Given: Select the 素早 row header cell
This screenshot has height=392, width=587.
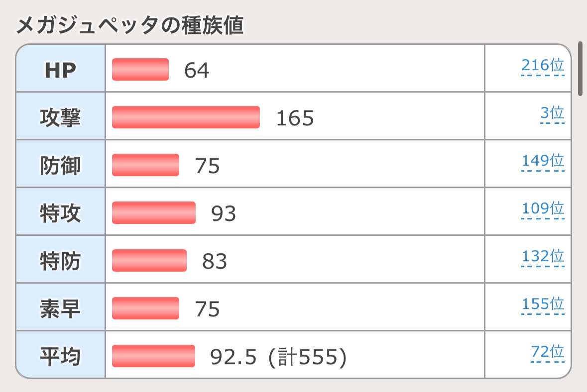Looking at the screenshot, I should [x=60, y=308].
